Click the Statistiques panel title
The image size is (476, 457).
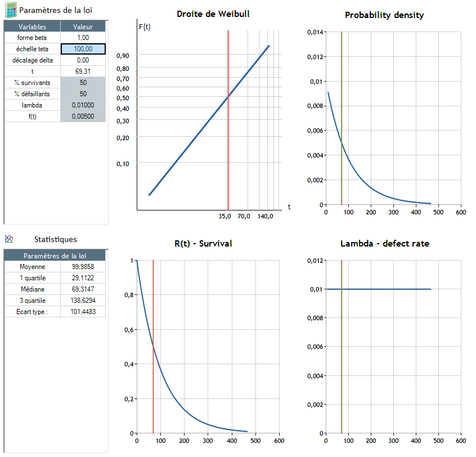(x=56, y=239)
